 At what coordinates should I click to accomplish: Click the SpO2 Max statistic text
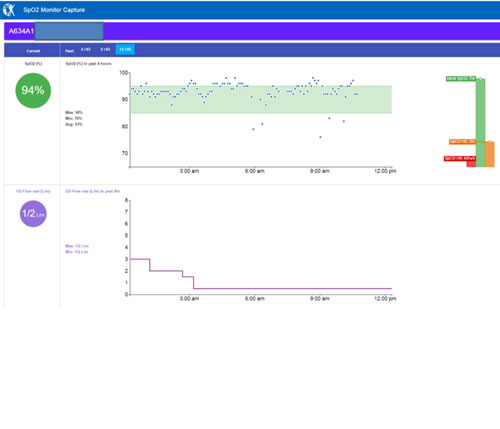pyautogui.click(x=74, y=113)
